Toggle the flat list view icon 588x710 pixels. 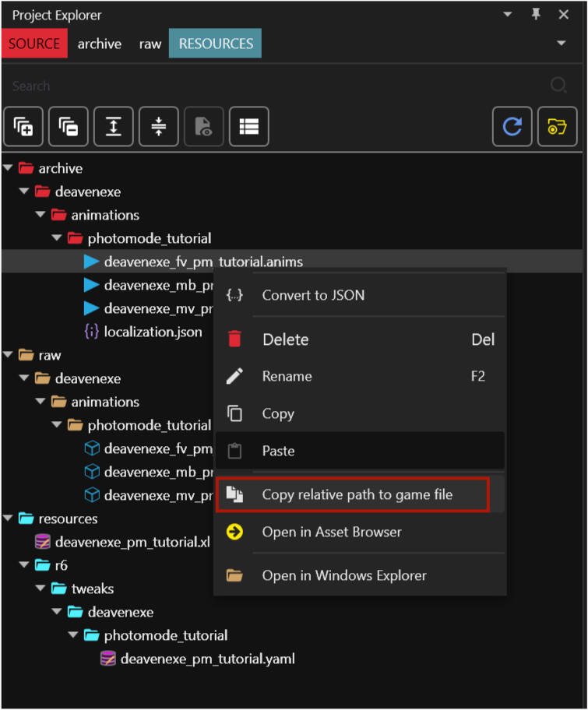pyautogui.click(x=249, y=126)
